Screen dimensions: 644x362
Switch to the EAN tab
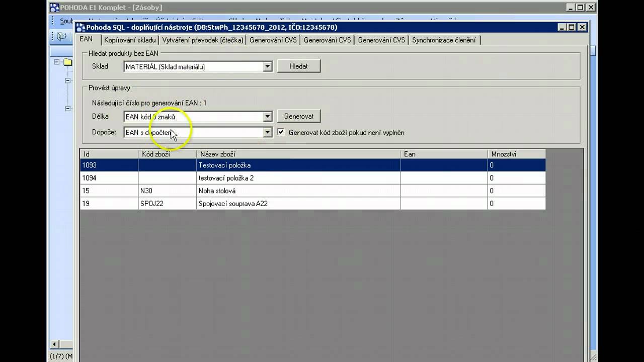(x=86, y=39)
